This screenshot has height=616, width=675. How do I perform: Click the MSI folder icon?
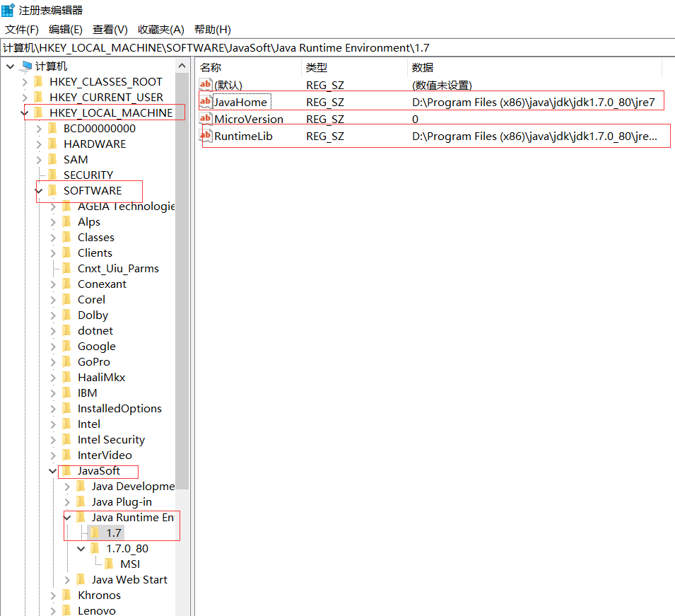click(x=110, y=564)
